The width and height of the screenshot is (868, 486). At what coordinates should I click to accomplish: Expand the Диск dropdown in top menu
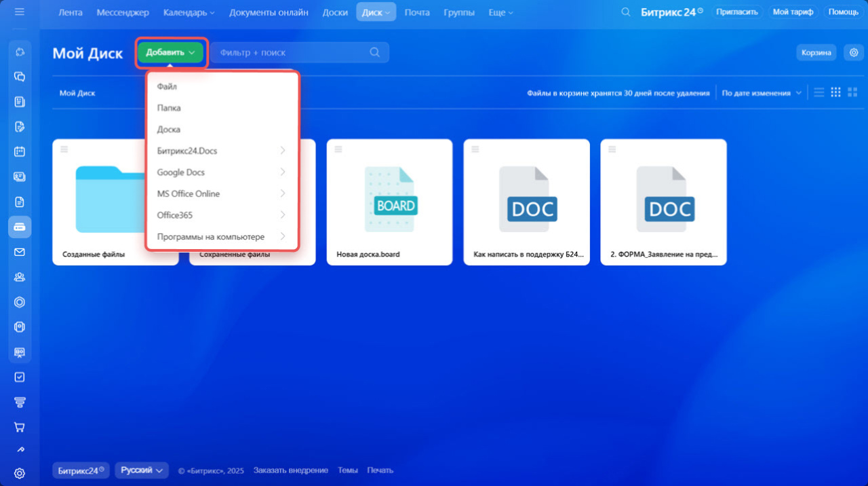point(376,12)
